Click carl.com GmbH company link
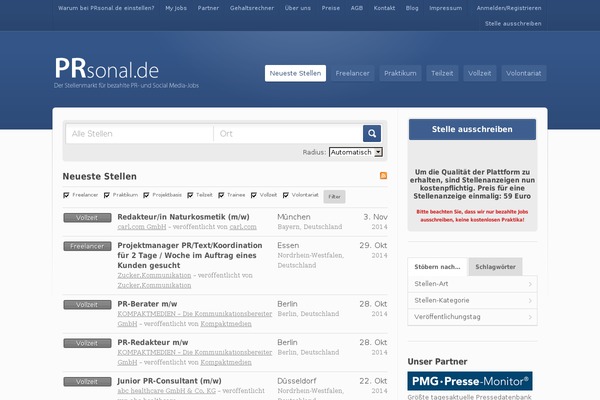 pos(142,227)
